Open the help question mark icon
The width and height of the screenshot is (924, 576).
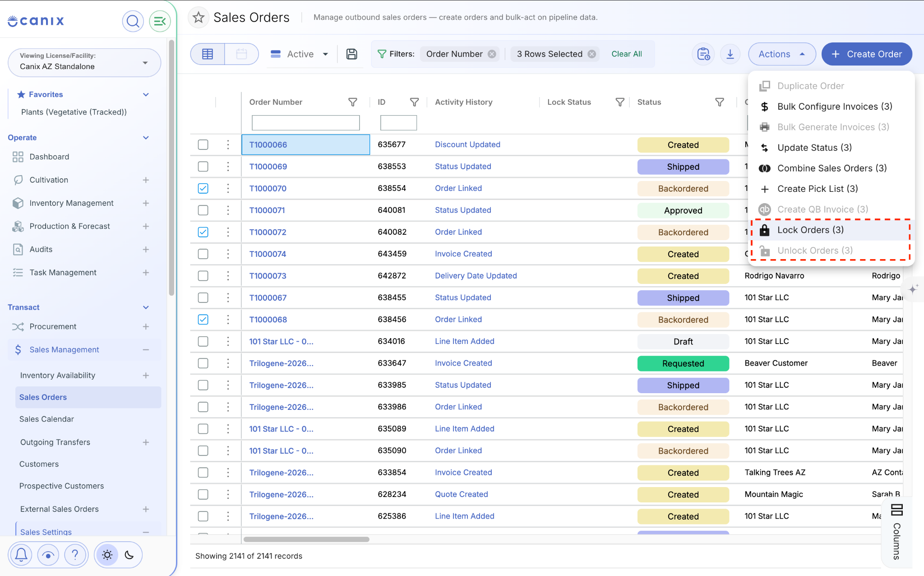point(75,555)
